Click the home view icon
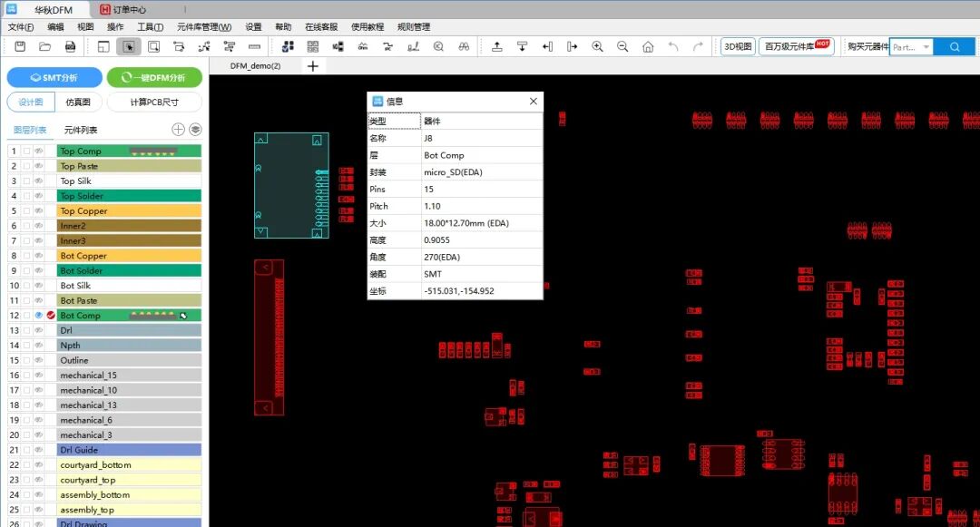980x527 pixels. point(648,46)
